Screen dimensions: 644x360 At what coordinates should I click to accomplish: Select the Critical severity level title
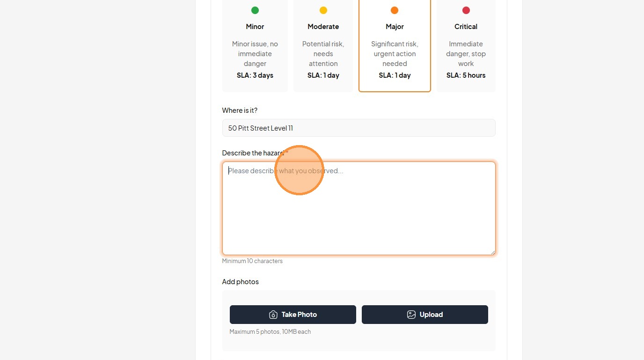tap(466, 27)
